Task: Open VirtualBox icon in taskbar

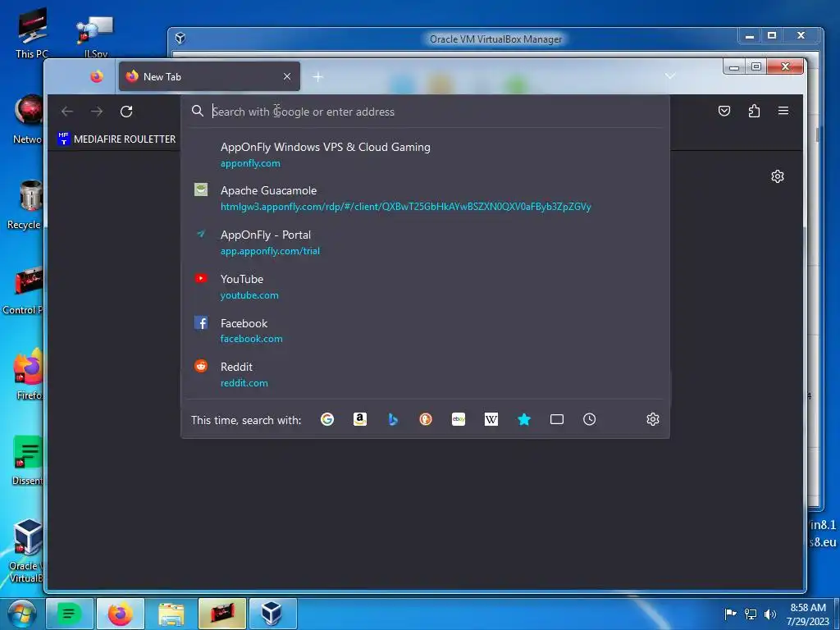Action: coord(272,614)
